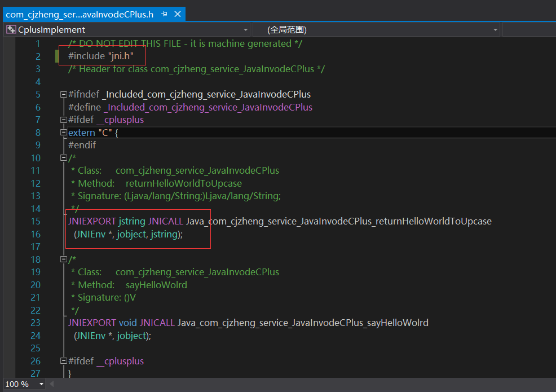Close the JavaInvodeCPlus.h tab
This screenshot has height=392, width=556.
tap(176, 14)
